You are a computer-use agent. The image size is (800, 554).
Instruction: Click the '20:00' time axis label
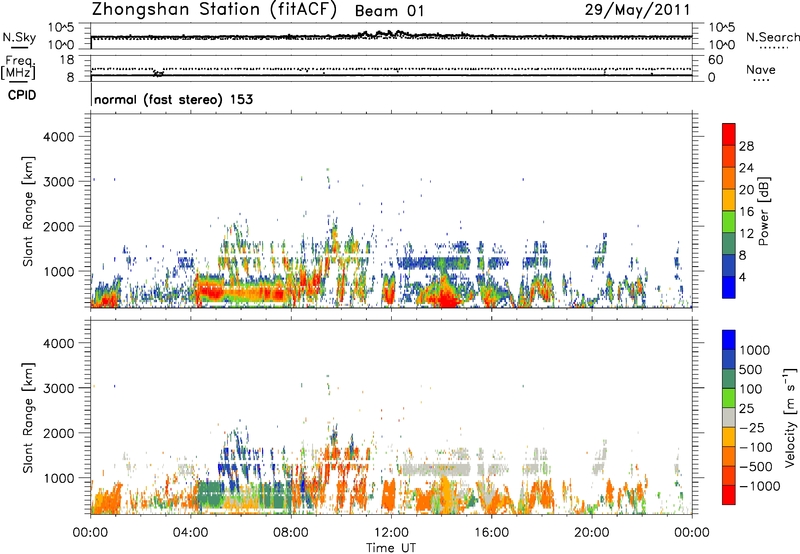[x=592, y=533]
